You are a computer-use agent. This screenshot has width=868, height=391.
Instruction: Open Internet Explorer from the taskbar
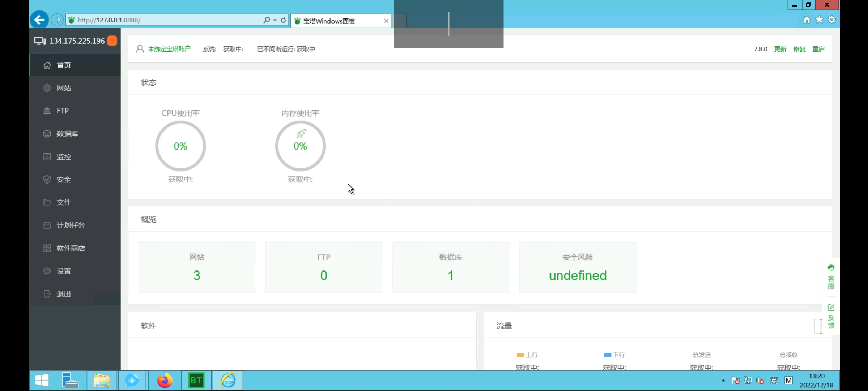coord(228,380)
